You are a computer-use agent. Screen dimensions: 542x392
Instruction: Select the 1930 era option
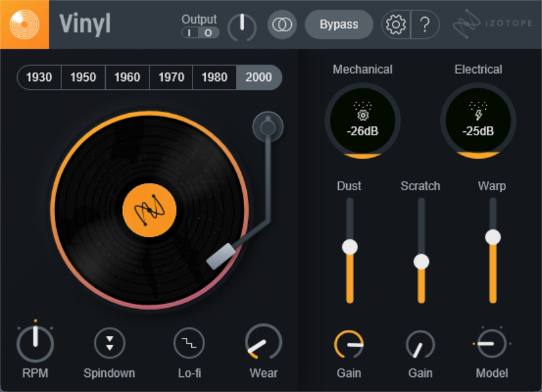39,77
